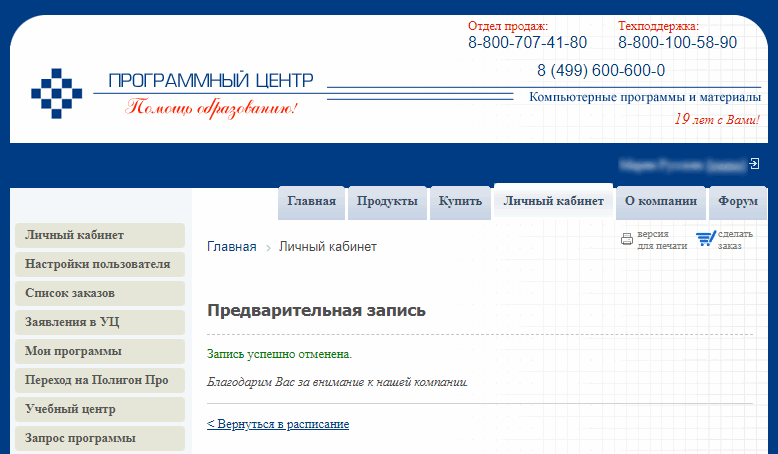This screenshot has width=778, height=454.
Task: Click Запрос программы in the sidebar
Action: coord(99,439)
